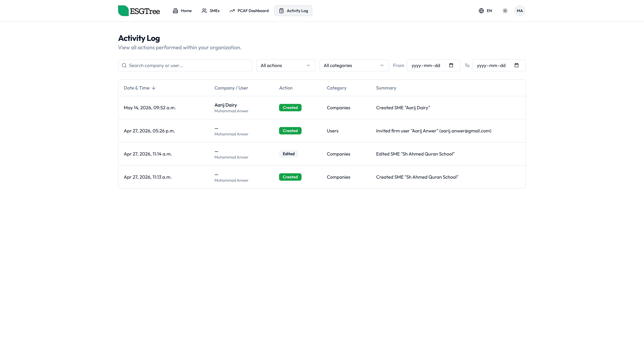644x362 pixels.
Task: Click the From date input field
Action: 434,65
